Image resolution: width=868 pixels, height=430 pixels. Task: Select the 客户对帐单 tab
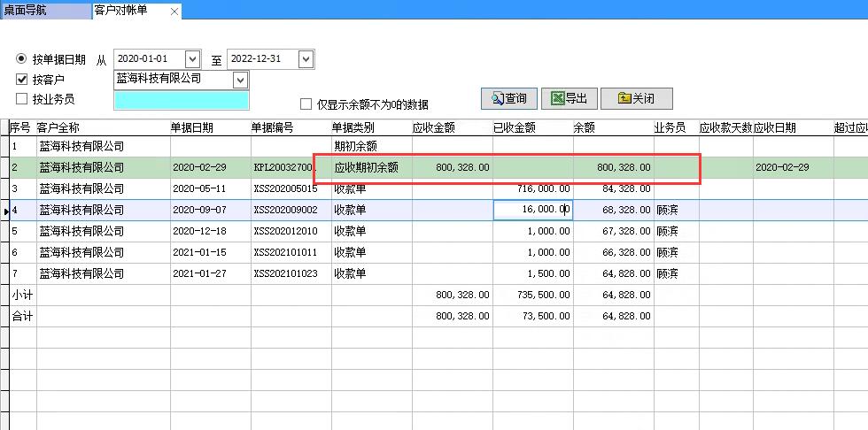(121, 12)
